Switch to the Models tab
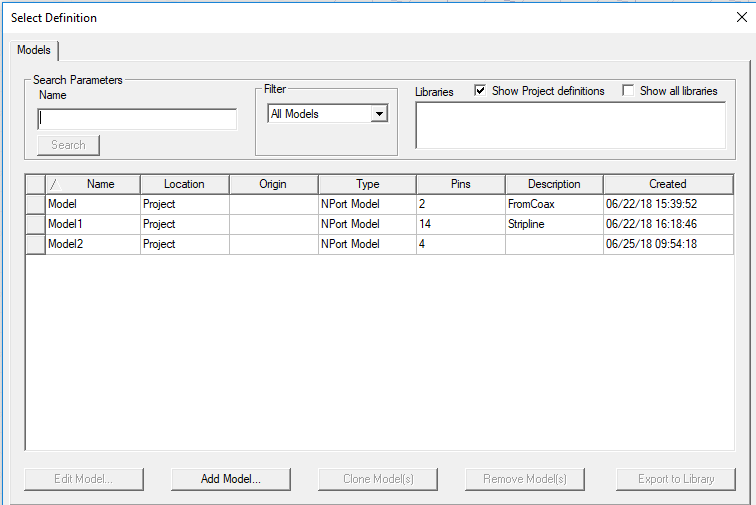 click(34, 50)
